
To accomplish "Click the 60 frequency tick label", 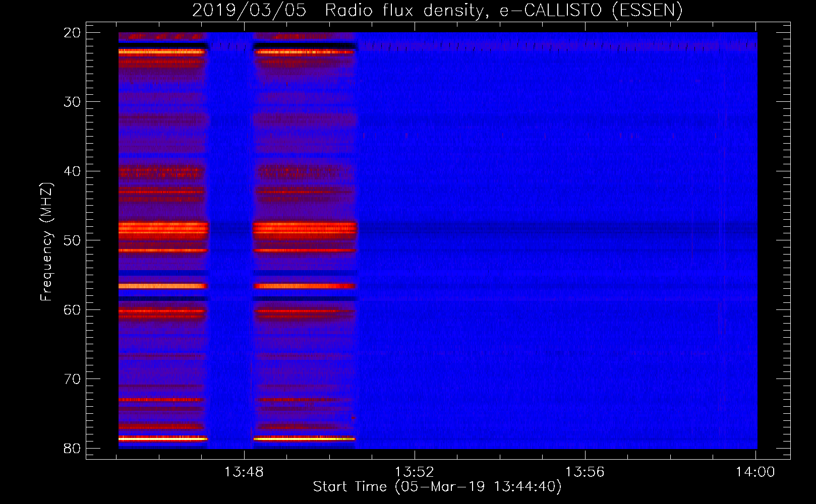I will [x=72, y=310].
